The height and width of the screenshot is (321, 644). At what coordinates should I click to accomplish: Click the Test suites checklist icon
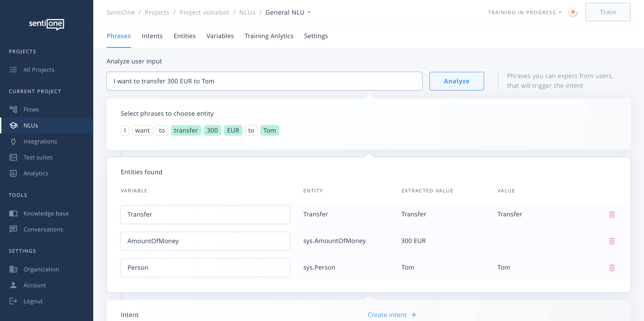coord(13,157)
